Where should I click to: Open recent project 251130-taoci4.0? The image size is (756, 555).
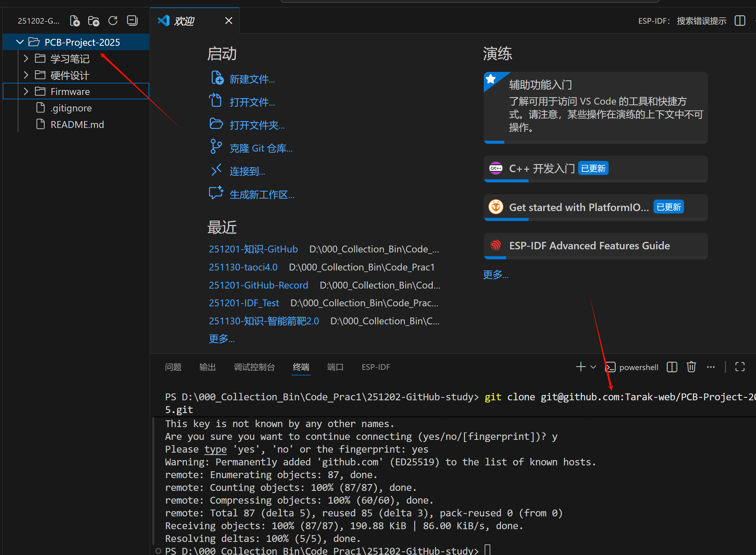click(x=243, y=267)
